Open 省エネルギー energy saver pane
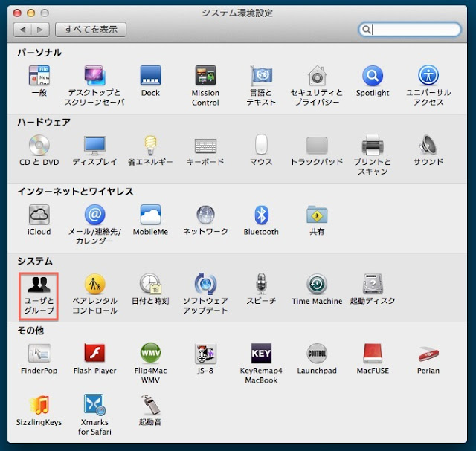 [x=150, y=150]
